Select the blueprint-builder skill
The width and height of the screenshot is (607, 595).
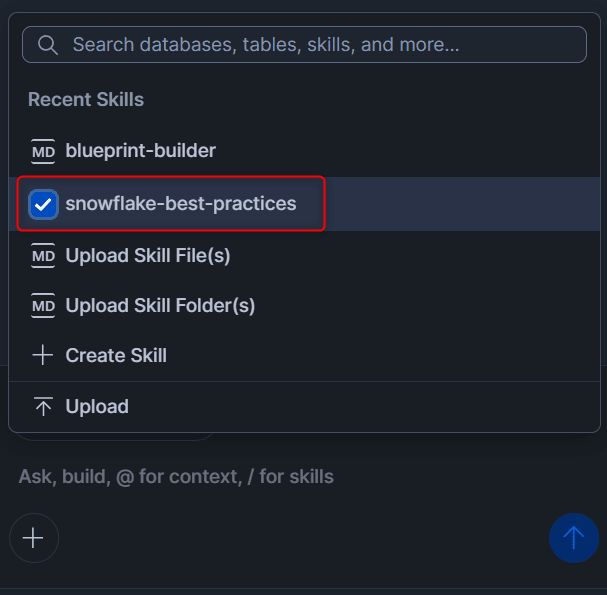140,151
